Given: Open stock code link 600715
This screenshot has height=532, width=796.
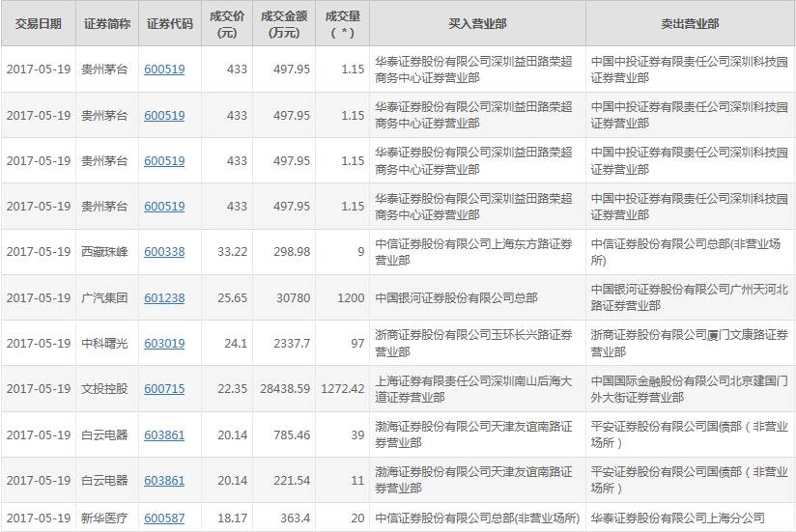Looking at the screenshot, I should click(x=164, y=389).
